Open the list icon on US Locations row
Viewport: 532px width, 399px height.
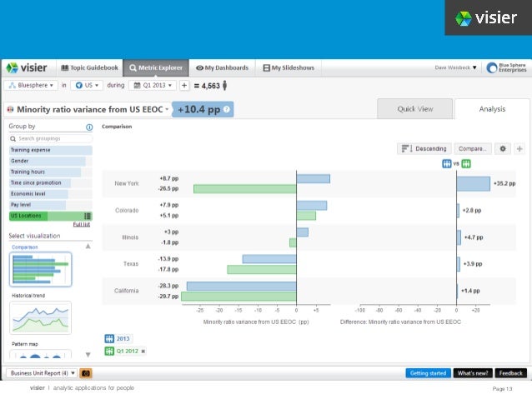click(x=88, y=216)
